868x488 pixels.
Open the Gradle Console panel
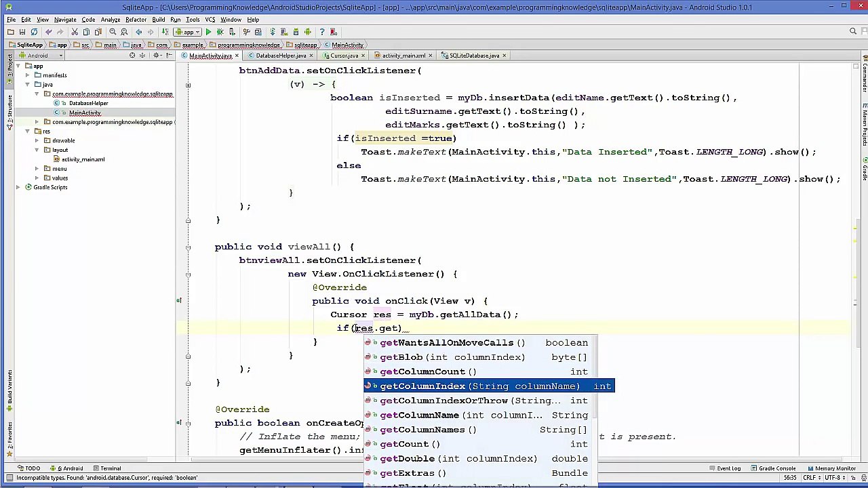tap(773, 468)
